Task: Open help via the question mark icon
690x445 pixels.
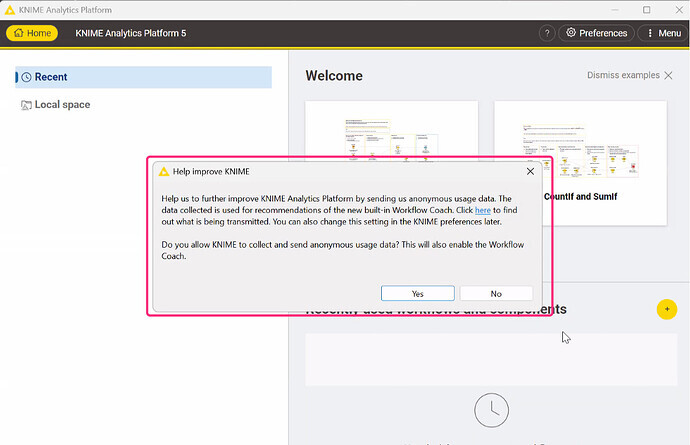Action: 547,33
